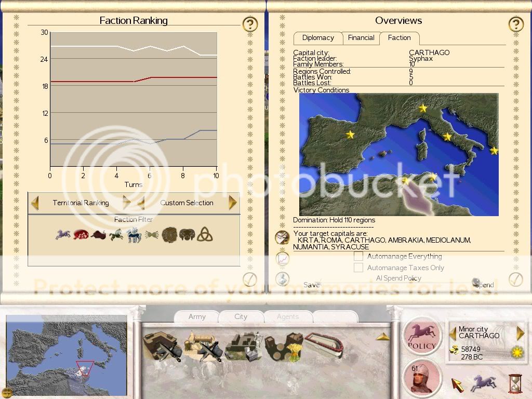The width and height of the screenshot is (532, 399).
Task: Click the graph rankings icon beside Overviews
Action: (x=283, y=258)
